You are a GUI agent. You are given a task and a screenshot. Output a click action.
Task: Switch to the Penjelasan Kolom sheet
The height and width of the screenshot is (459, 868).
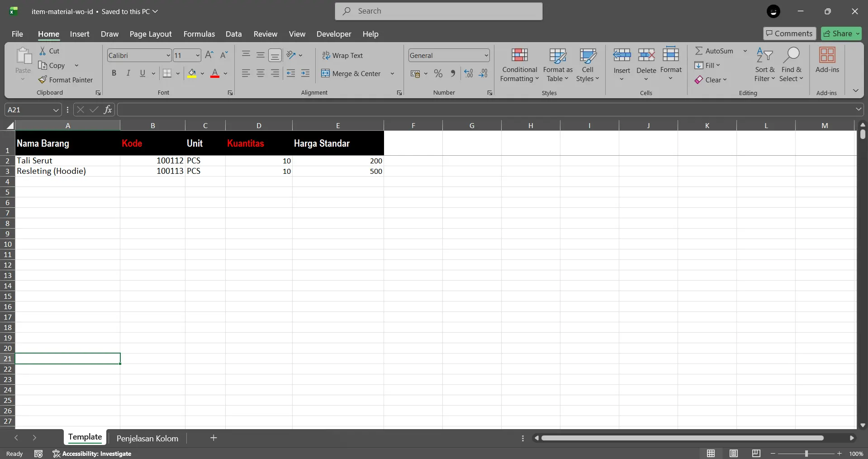coord(147,438)
